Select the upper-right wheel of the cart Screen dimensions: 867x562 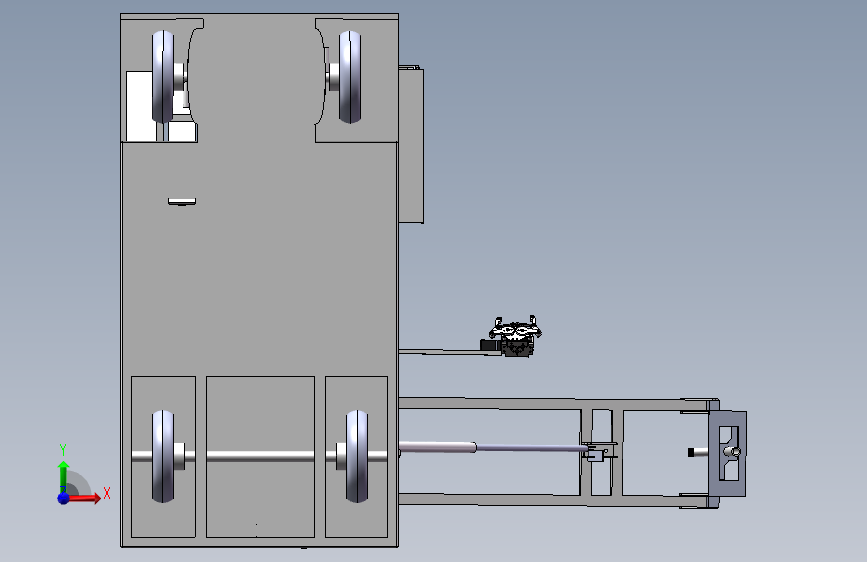(350, 77)
